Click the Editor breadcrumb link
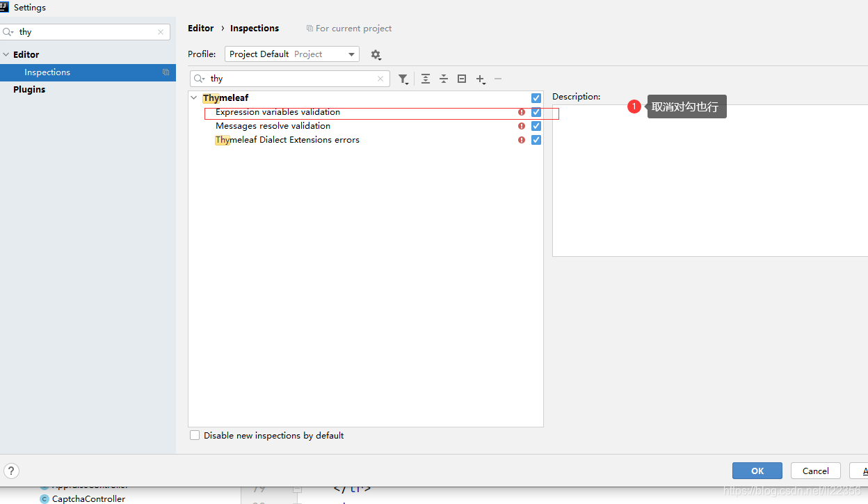The width and height of the screenshot is (868, 504). (201, 29)
